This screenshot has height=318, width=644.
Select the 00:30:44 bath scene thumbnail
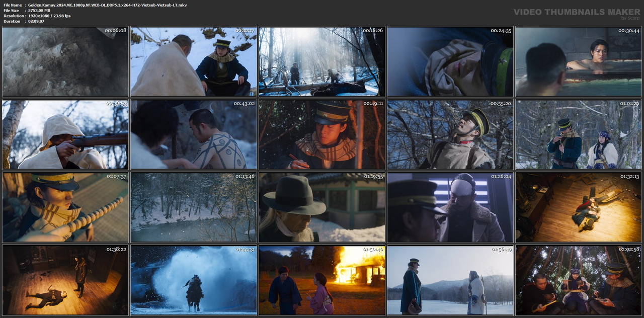click(579, 61)
